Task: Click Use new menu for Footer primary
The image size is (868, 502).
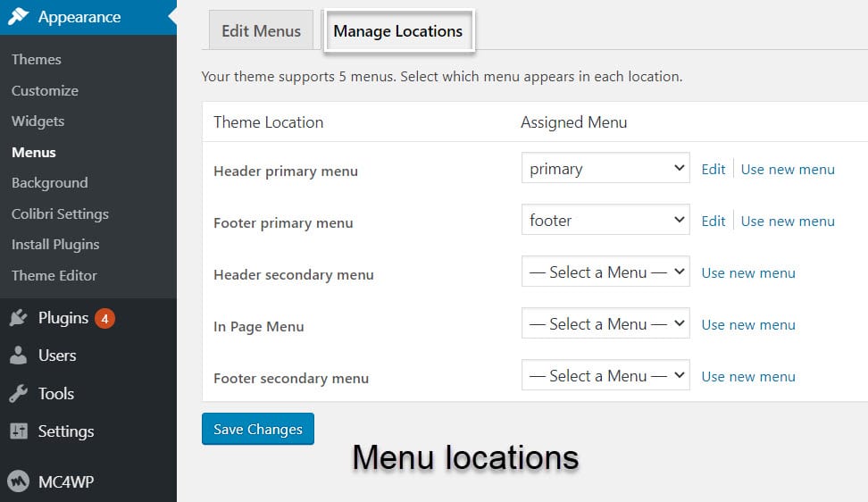Action: click(788, 222)
